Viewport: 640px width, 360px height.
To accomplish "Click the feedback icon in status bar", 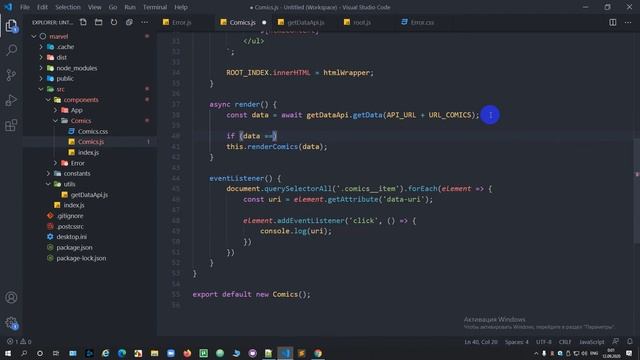I will point(616,342).
